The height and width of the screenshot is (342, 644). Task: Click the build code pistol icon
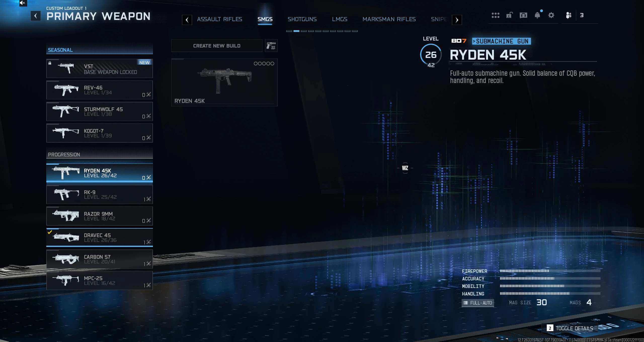[271, 46]
